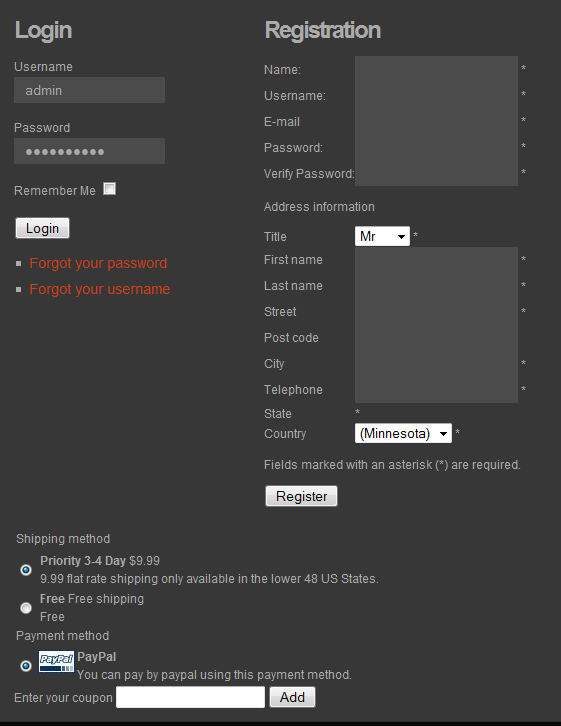Click the Telephone input area
Image resolution: width=561 pixels, height=726 pixels.
click(436, 390)
